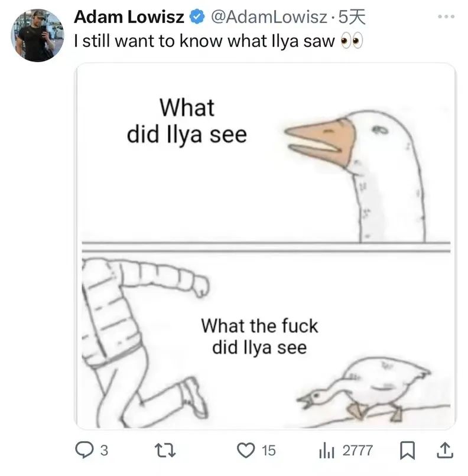
Task: Click the reply count 3
Action: pyautogui.click(x=104, y=451)
